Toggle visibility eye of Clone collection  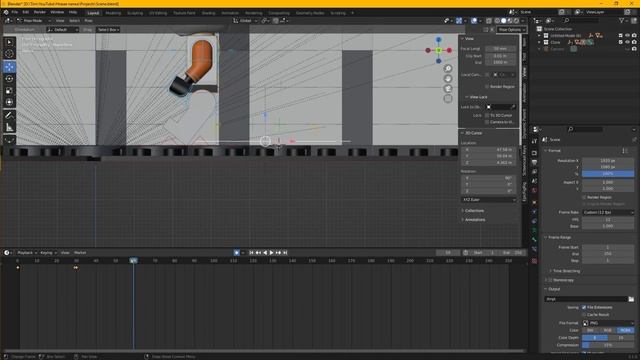tap(627, 42)
